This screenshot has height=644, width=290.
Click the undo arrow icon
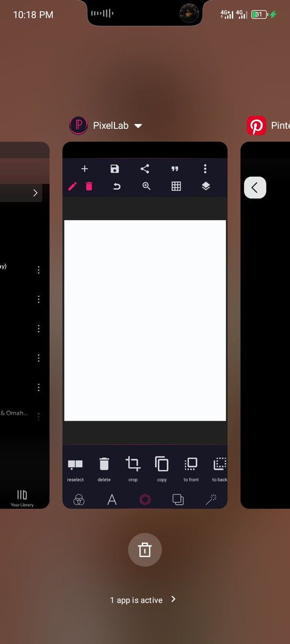pos(117,186)
